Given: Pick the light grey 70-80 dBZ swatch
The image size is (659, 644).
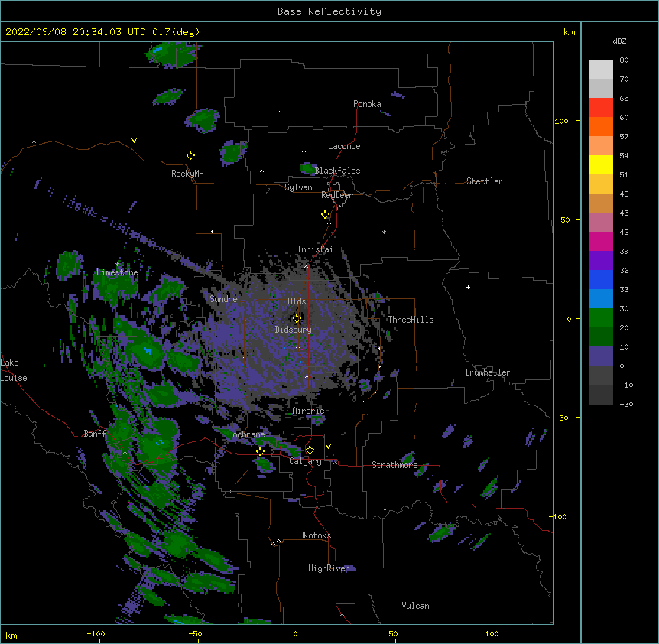Looking at the screenshot, I should tap(601, 70).
